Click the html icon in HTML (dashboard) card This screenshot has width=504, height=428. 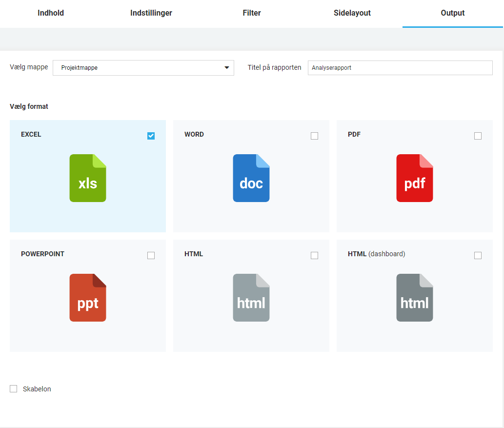tap(415, 298)
